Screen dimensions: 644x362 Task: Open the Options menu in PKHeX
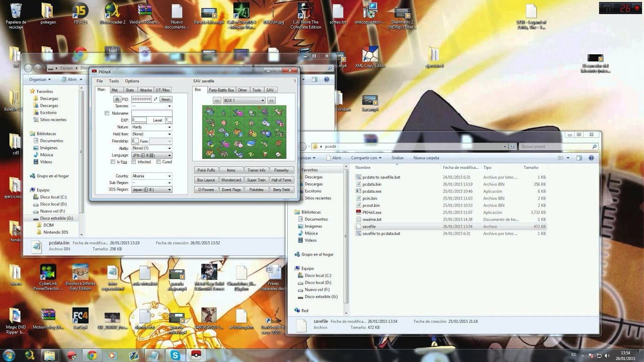[132, 81]
